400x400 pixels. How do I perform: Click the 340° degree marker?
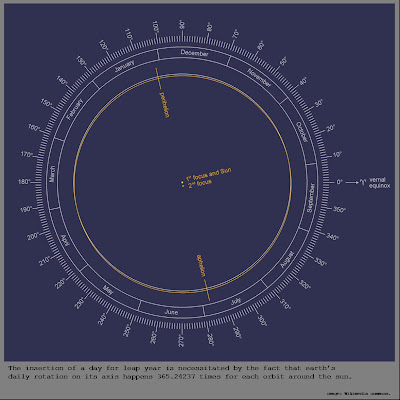coord(332,237)
